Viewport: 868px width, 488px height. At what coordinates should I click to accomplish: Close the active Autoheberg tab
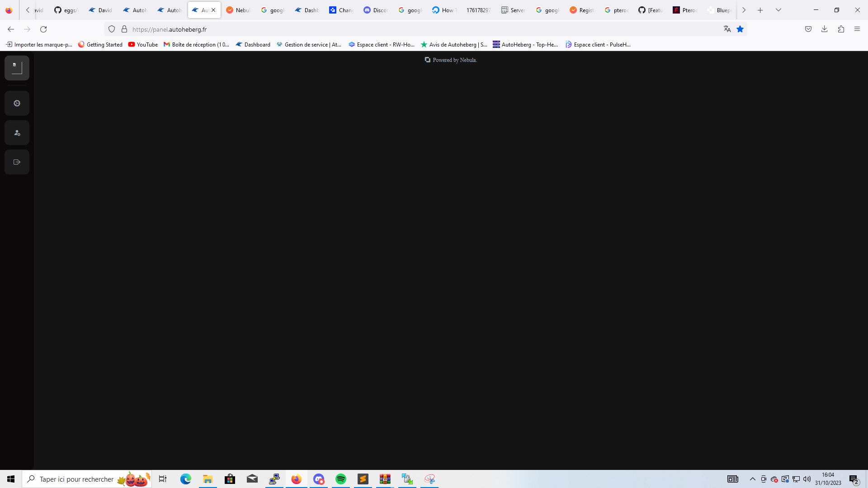point(213,10)
